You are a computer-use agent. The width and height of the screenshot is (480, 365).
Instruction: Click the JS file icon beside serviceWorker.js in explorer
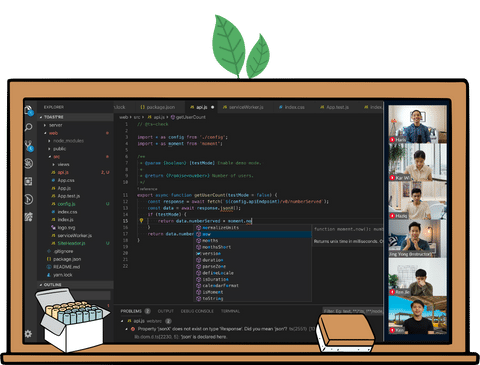coord(53,235)
